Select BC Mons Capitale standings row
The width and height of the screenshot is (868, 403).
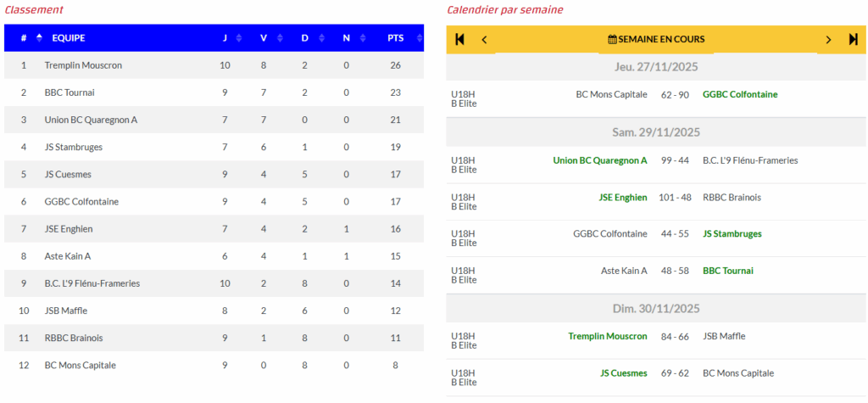pyautogui.click(x=80, y=365)
